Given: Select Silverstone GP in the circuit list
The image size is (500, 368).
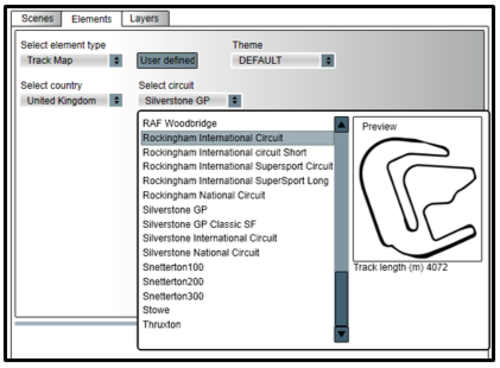Looking at the screenshot, I should click(237, 210).
